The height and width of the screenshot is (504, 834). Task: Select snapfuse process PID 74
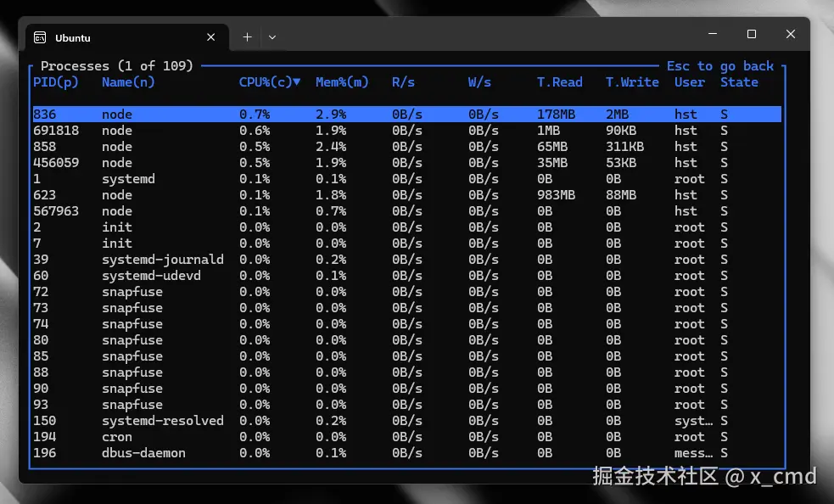pos(407,324)
